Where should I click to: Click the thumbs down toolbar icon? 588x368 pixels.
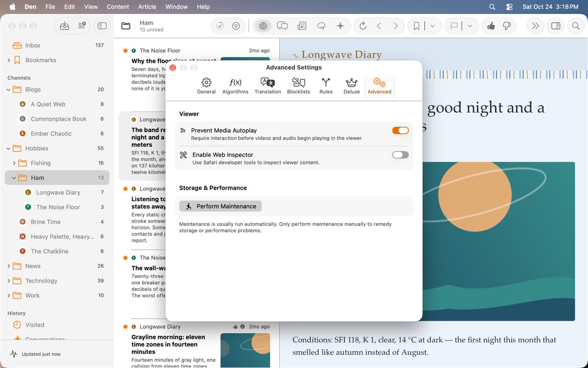pyautogui.click(x=507, y=26)
